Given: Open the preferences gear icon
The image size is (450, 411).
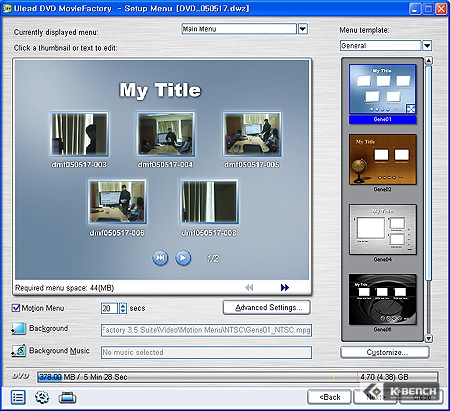Looking at the screenshot, I should (42, 397).
